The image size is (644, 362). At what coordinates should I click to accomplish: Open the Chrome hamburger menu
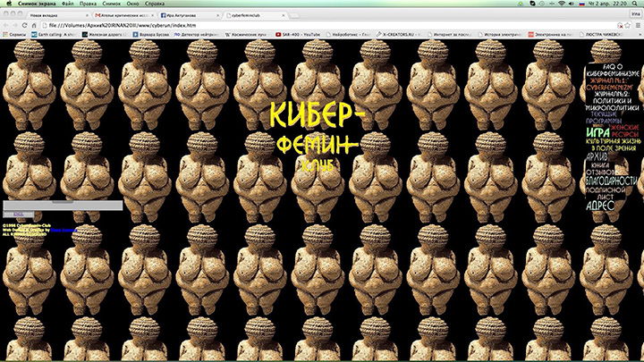(638, 25)
